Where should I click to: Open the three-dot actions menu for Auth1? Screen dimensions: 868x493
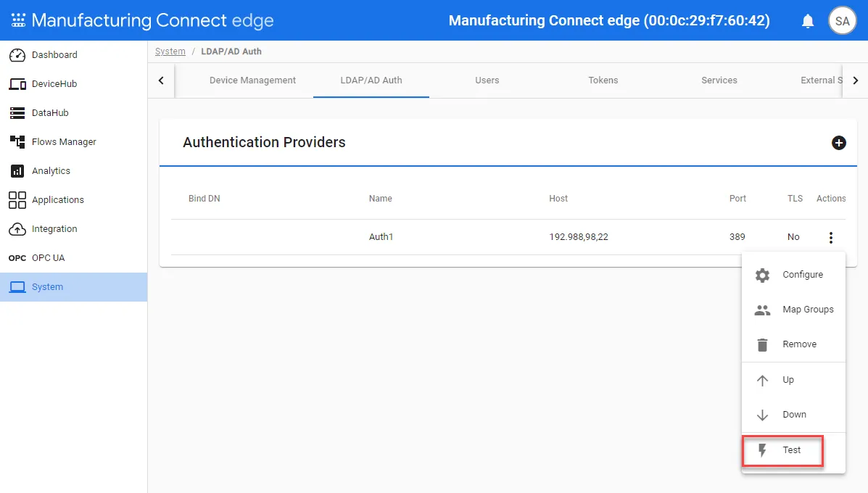pyautogui.click(x=830, y=237)
